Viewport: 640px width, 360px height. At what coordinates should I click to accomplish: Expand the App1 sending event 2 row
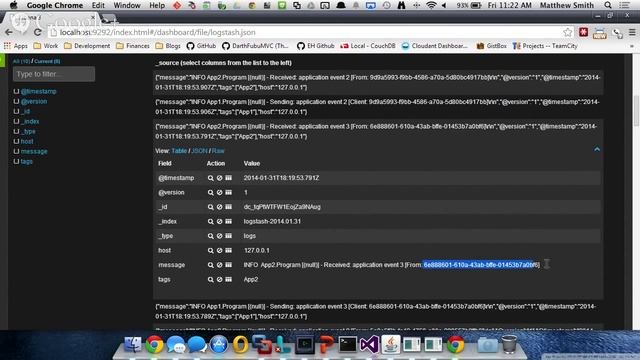pyautogui.click(x=378, y=107)
